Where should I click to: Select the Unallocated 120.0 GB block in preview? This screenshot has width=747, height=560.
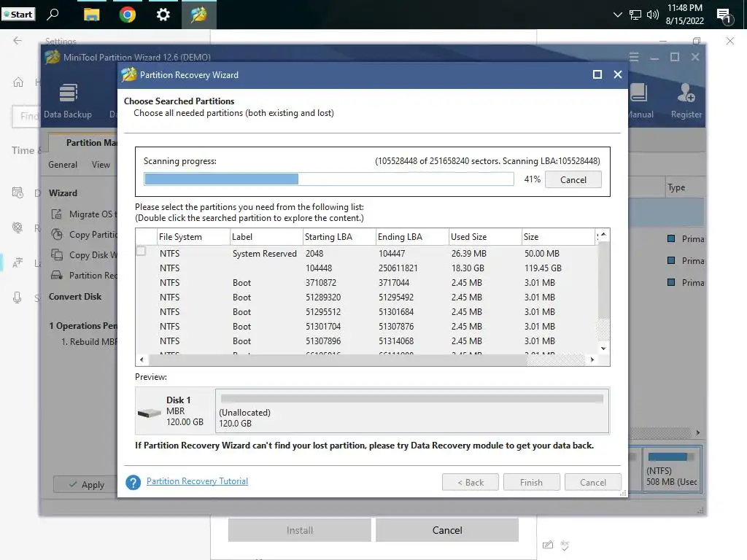[x=412, y=411]
